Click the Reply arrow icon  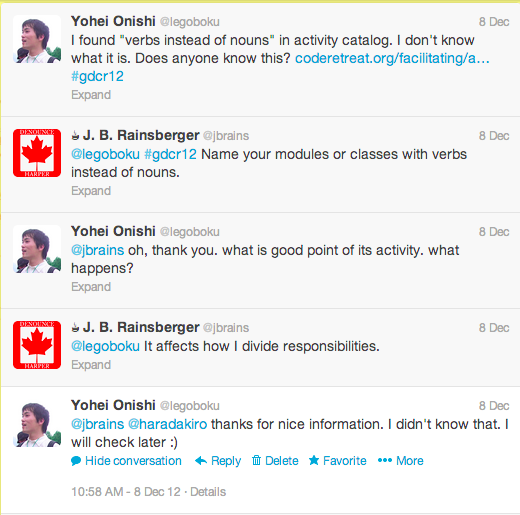click(201, 461)
